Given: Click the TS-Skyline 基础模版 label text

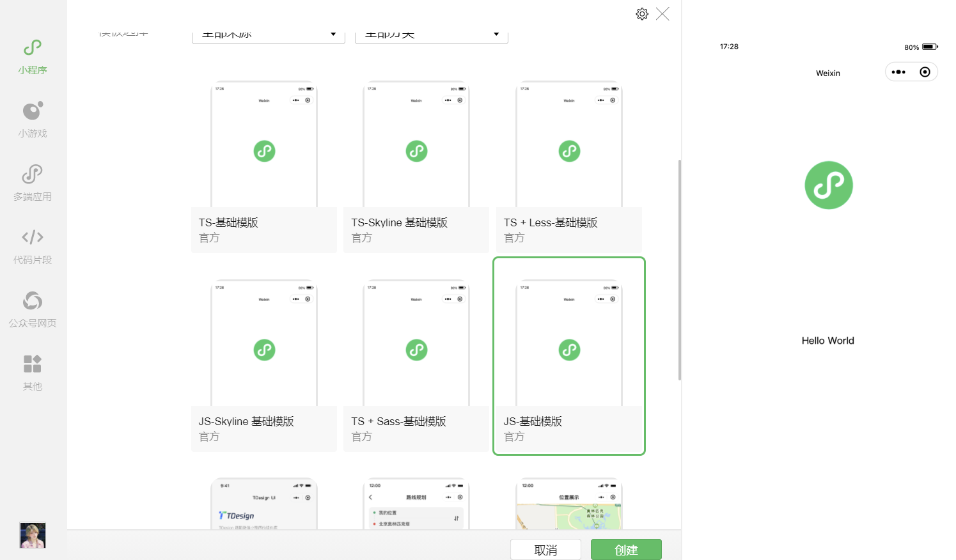Looking at the screenshot, I should tap(399, 222).
